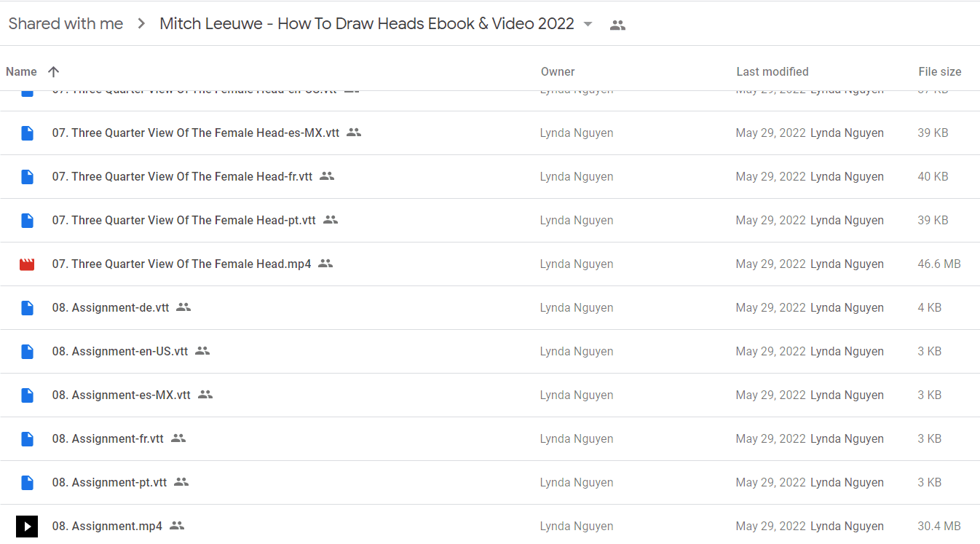Click the black play icon for 08. Assignment.mp4
The image size is (980, 544).
(x=27, y=526)
